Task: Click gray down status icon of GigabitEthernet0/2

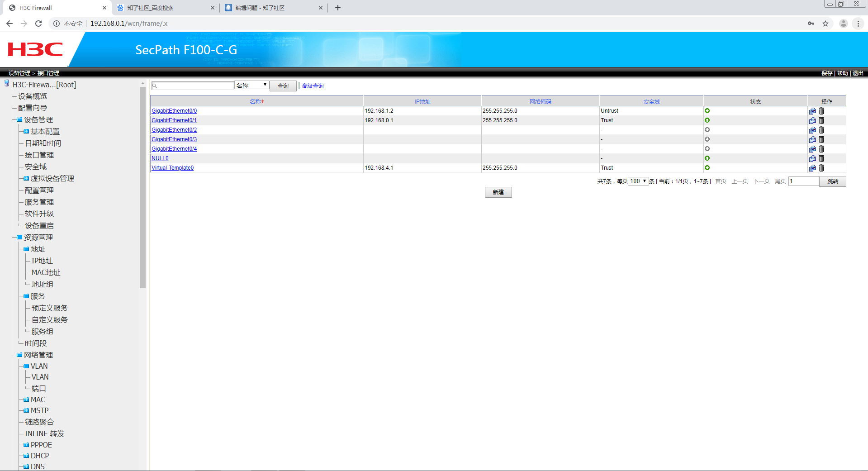Action: coord(707,130)
